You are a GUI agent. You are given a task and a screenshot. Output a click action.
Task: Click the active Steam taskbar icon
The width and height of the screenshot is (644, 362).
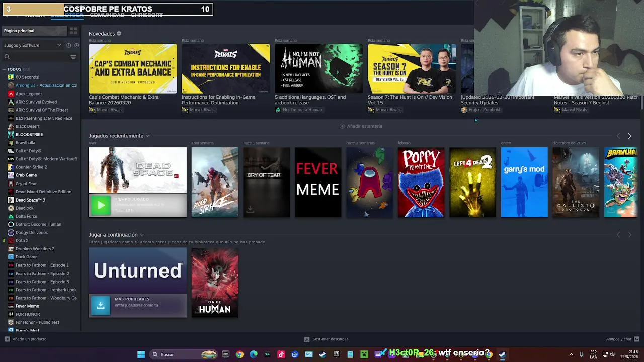tap(502, 355)
